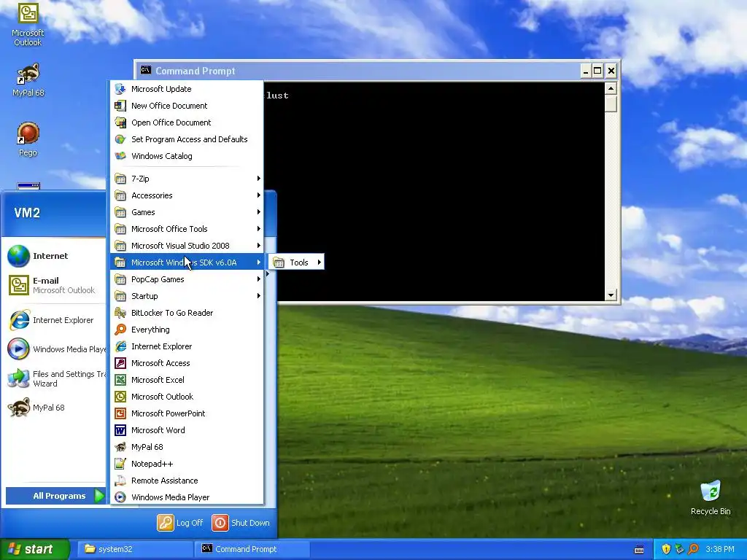Expand Microsoft Visual Studio 2008 submenu
The image size is (747, 560).
187,246
